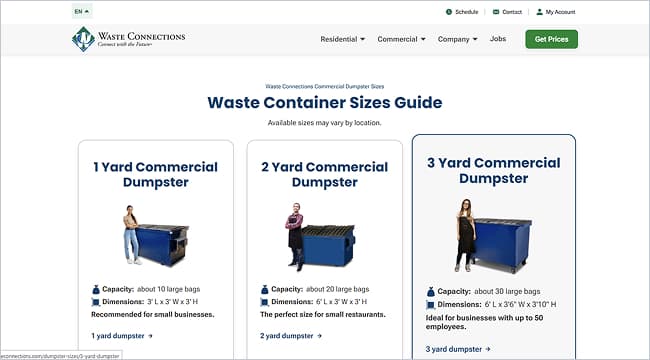Click the Get Prices button
Viewport: 650px width, 360px height.
coord(551,39)
